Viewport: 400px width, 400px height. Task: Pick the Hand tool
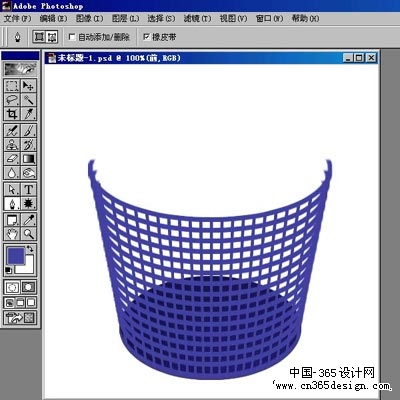click(x=12, y=234)
